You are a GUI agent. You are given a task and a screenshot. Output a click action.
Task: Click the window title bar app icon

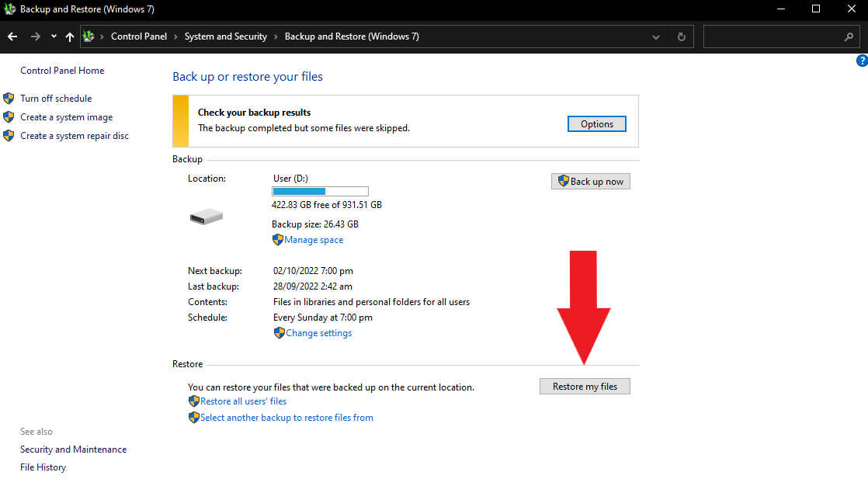pyautogui.click(x=10, y=9)
